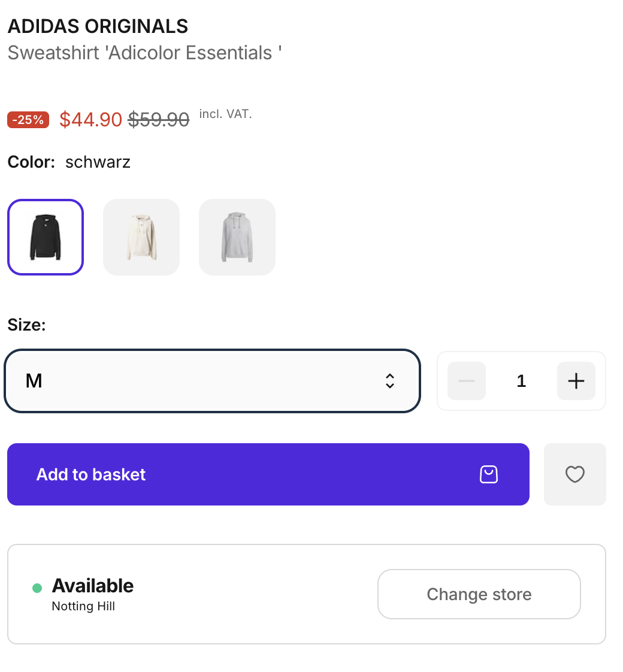The height and width of the screenshot is (672, 623).
Task: Click the Sweatshirt 'Adicolor Essentials' title
Action: [x=144, y=53]
